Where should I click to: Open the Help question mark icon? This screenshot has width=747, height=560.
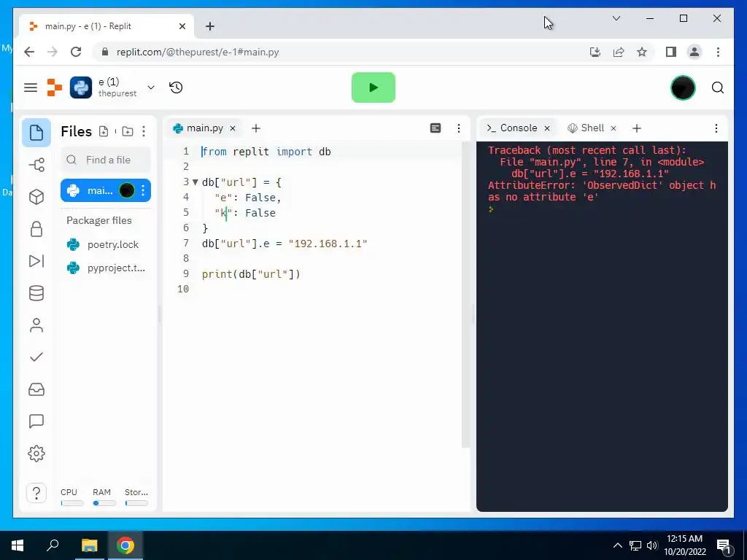coord(36,493)
